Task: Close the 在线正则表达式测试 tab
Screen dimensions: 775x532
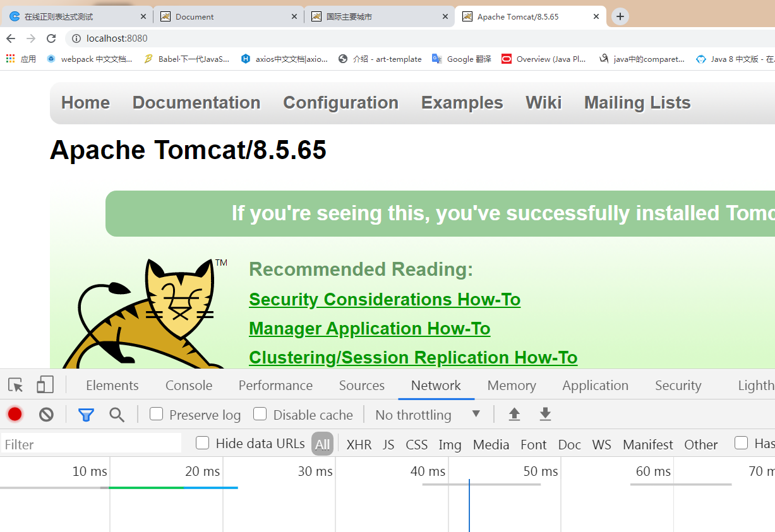Action: 143,16
